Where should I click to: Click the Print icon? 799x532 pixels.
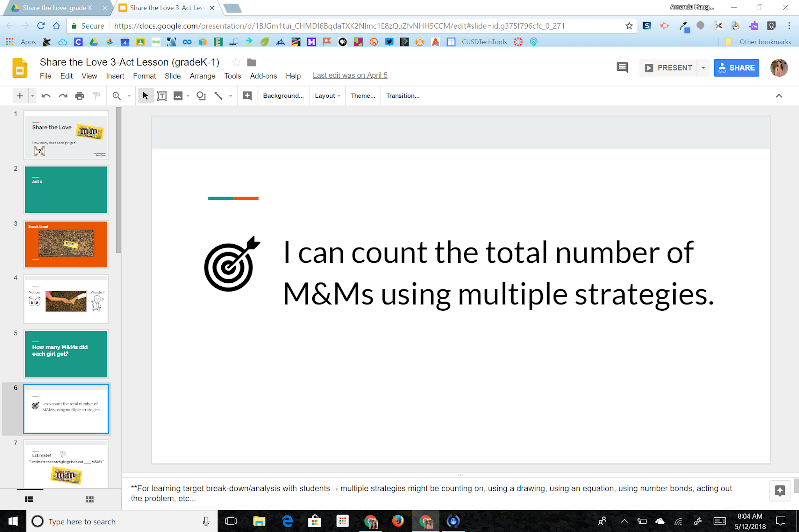click(x=80, y=96)
